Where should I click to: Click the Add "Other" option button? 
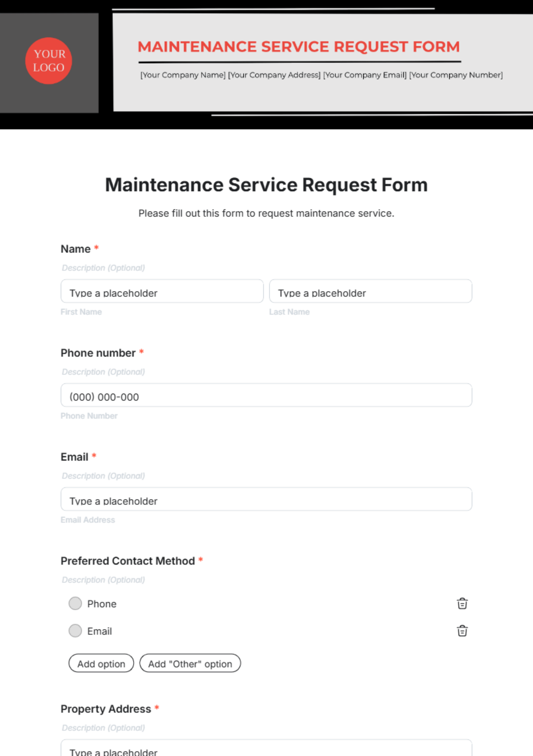(190, 664)
